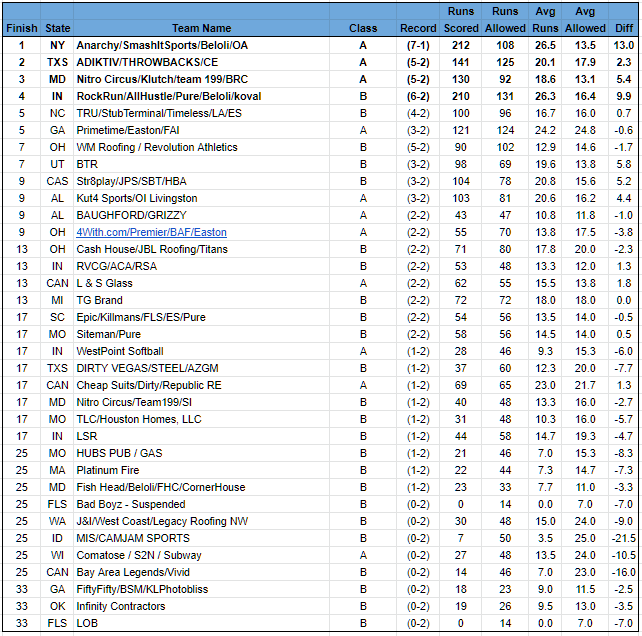This screenshot has width=642, height=636.
Task: Click the UT state cell
Action: click(x=57, y=164)
